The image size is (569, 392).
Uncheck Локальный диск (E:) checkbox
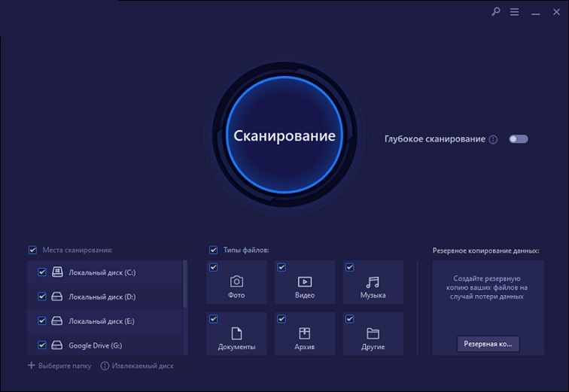(x=42, y=321)
